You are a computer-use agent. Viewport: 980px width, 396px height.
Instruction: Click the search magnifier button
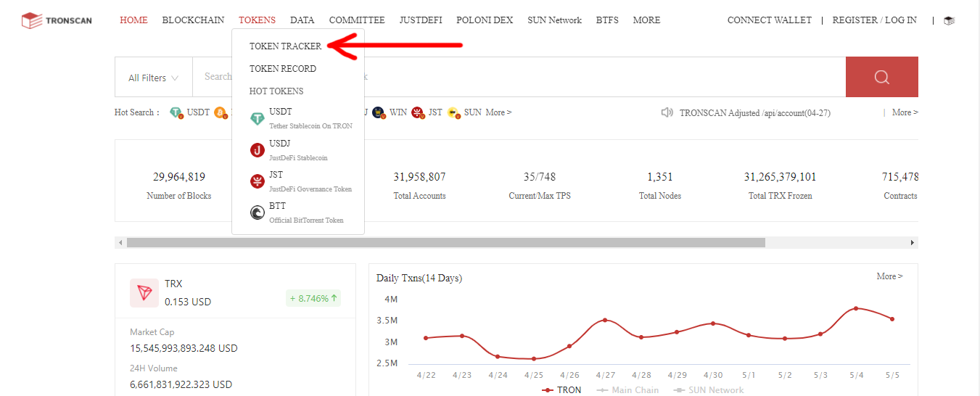(x=882, y=77)
